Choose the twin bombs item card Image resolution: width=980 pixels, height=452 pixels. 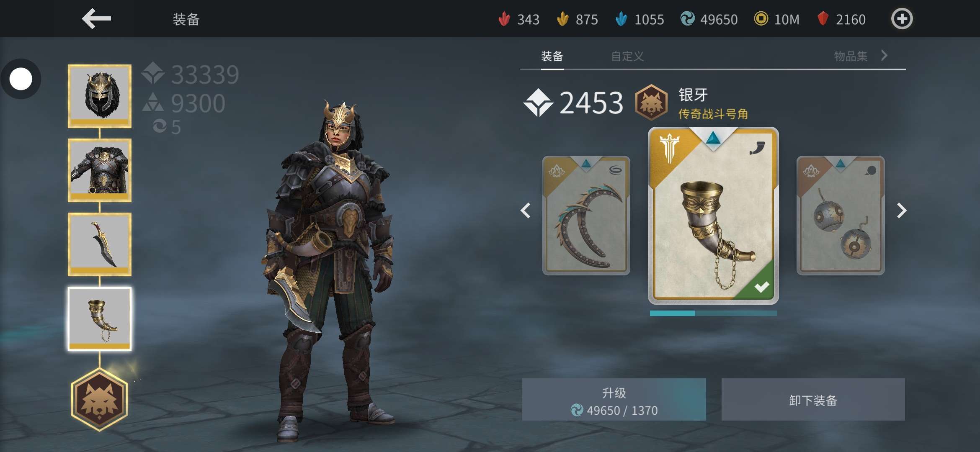[841, 216]
